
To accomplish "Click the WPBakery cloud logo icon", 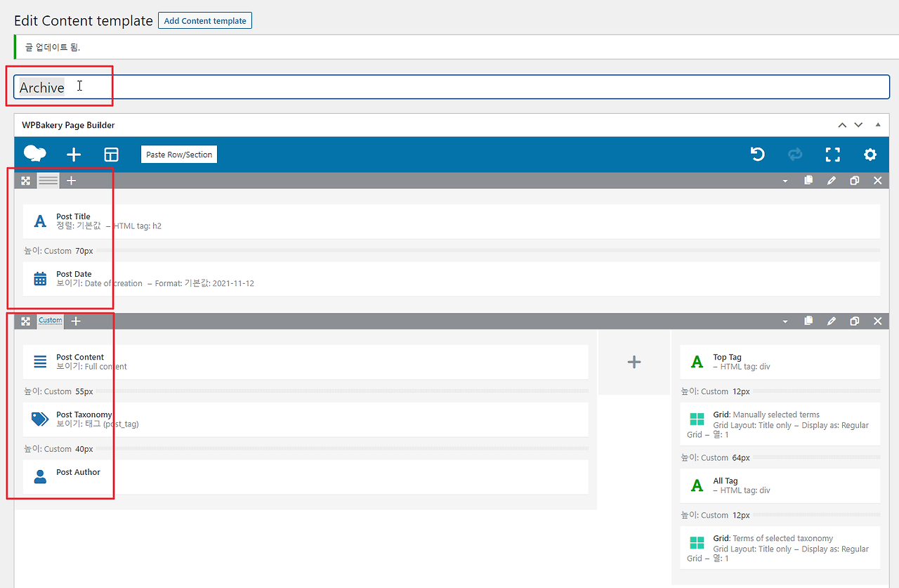I will pos(35,154).
